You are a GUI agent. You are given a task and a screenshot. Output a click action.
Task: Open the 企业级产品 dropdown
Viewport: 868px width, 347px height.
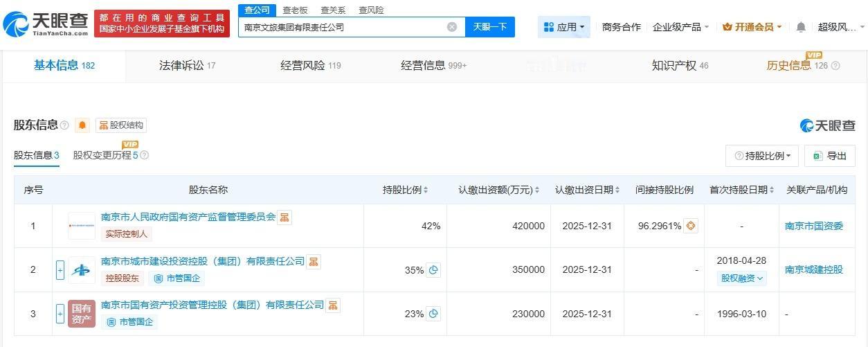(680, 27)
